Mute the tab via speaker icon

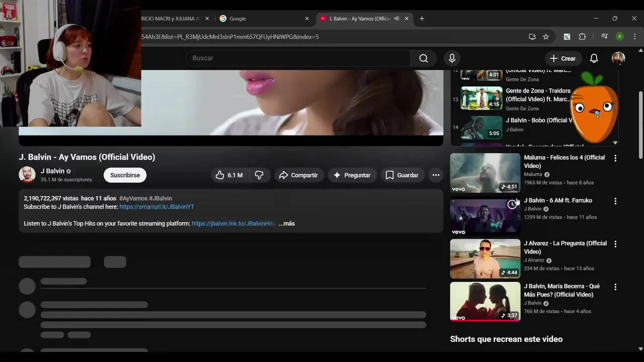point(396,19)
